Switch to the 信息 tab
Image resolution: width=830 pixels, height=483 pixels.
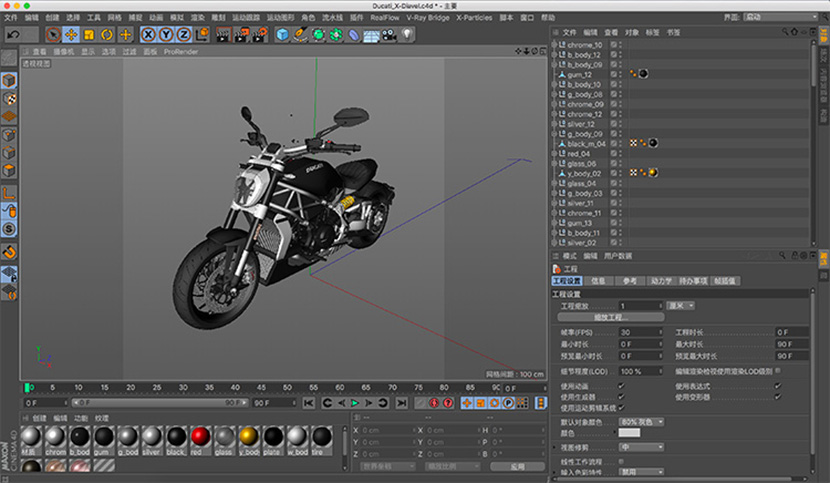point(598,281)
